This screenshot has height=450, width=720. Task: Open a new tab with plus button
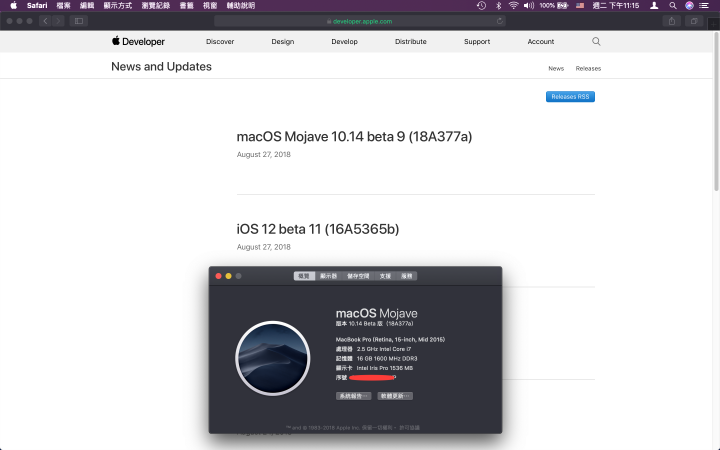(714, 23)
